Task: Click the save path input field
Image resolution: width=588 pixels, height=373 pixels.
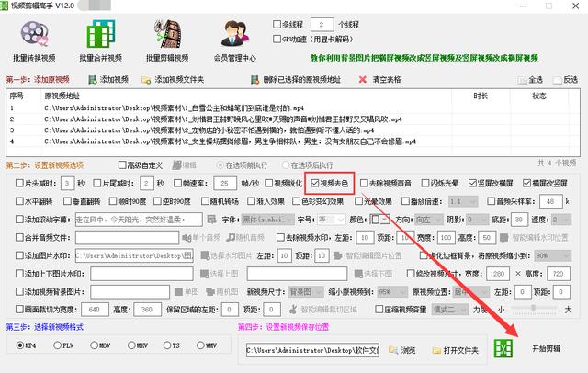Action: [312, 351]
